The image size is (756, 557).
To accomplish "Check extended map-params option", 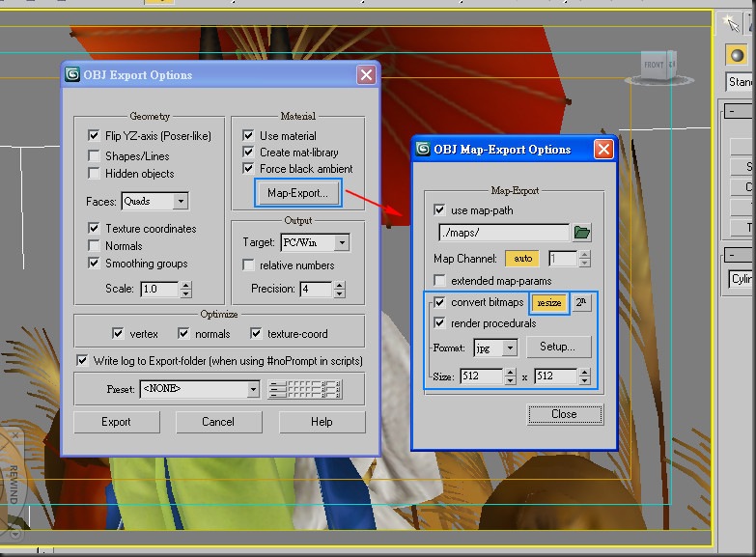I will (x=439, y=280).
